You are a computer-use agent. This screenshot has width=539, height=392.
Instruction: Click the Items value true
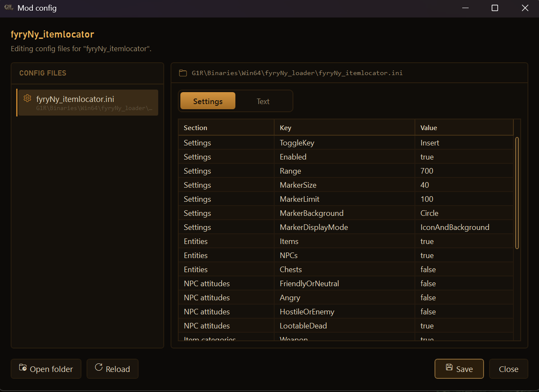[x=464, y=241]
